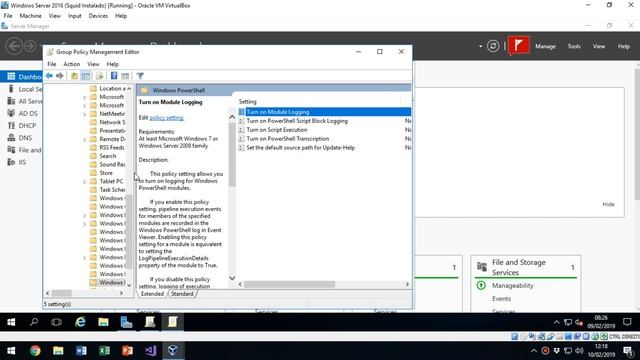Toggle the Show/Hide Console Tree toolbar icon
Image resolution: width=640 pixels, height=360 pixels.
(x=86, y=76)
